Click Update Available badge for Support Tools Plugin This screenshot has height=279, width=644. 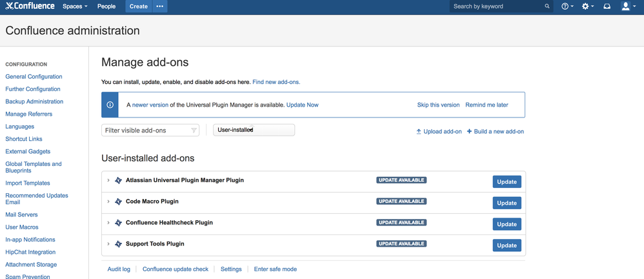click(401, 243)
